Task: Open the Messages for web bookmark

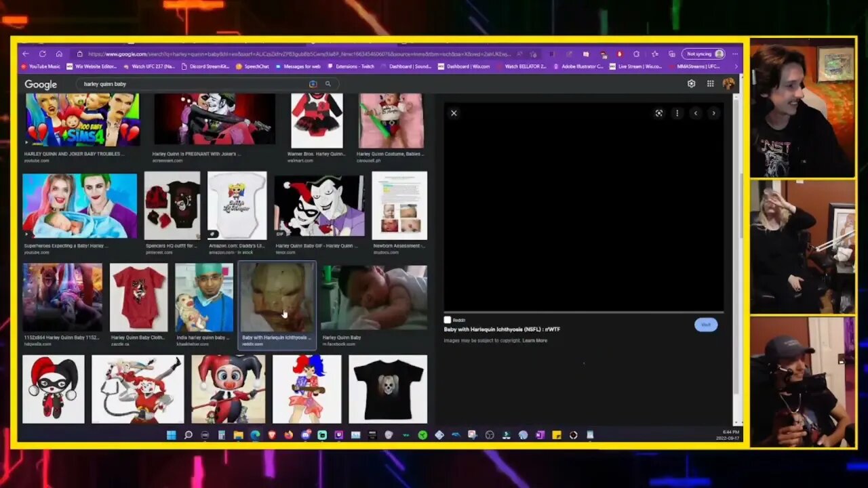Action: pos(298,66)
